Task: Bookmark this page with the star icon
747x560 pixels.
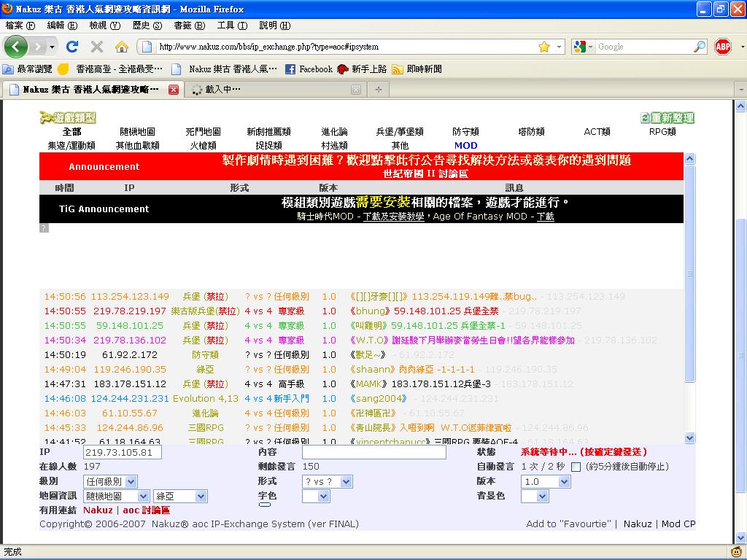Action: (543, 47)
